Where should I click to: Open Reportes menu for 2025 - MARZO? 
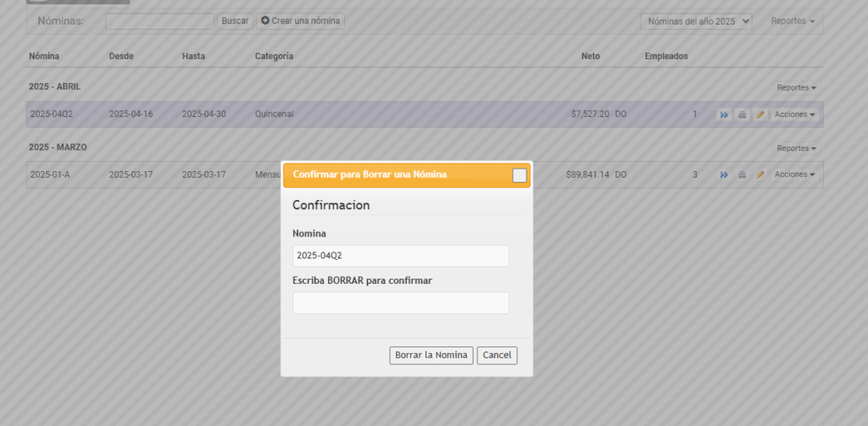(797, 148)
